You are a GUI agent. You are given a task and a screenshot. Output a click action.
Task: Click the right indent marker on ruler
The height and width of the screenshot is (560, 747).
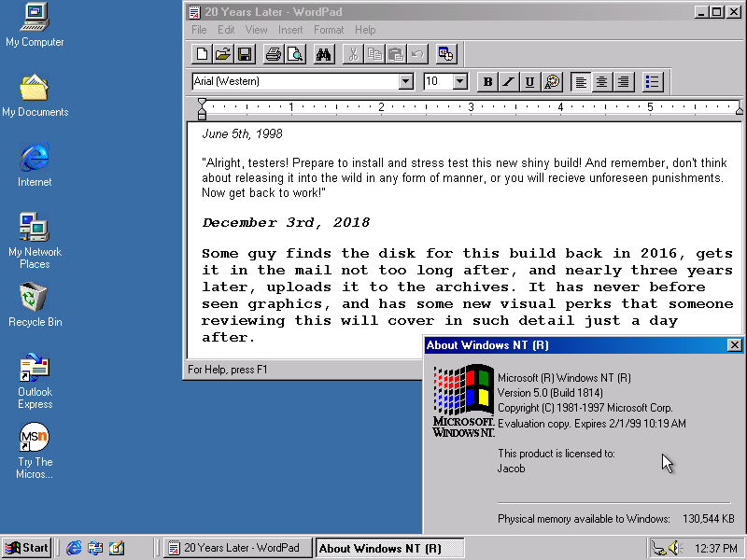(740, 110)
